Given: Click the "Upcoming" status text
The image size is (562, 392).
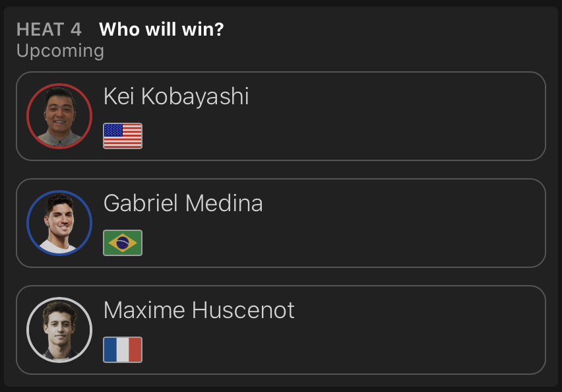Looking at the screenshot, I should pyautogui.click(x=60, y=51).
